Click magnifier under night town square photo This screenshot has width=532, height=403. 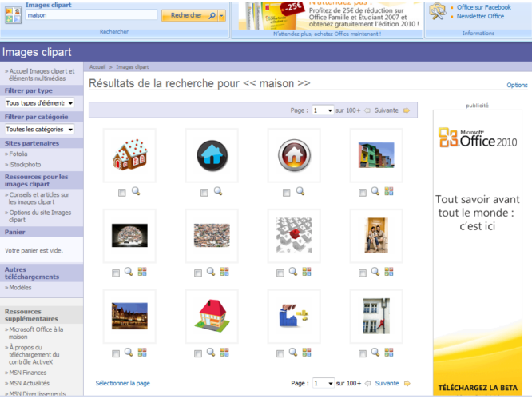[129, 353]
